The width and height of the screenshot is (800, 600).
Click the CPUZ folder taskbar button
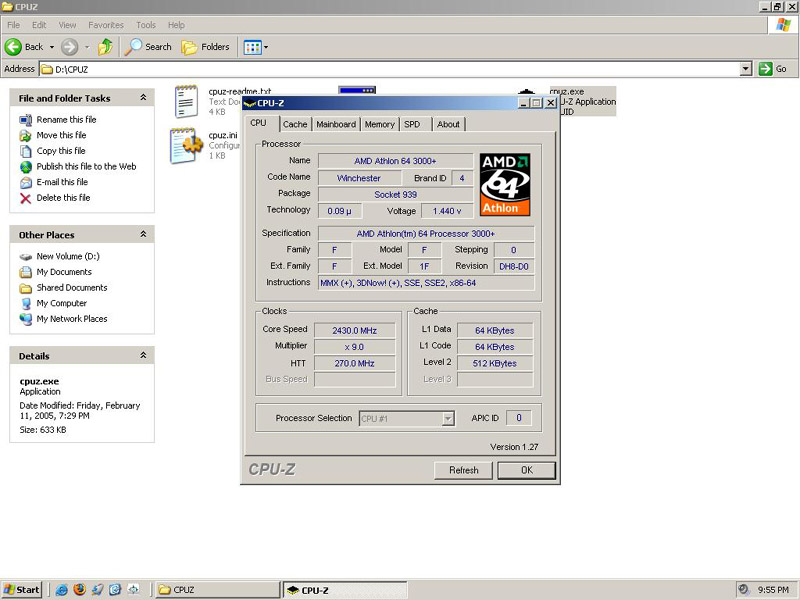click(x=217, y=590)
